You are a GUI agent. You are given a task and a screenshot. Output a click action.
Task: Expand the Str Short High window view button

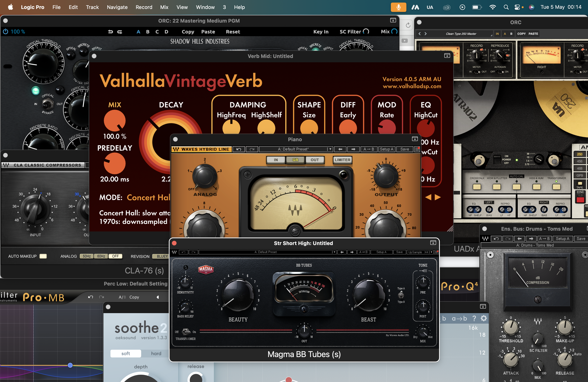point(433,243)
